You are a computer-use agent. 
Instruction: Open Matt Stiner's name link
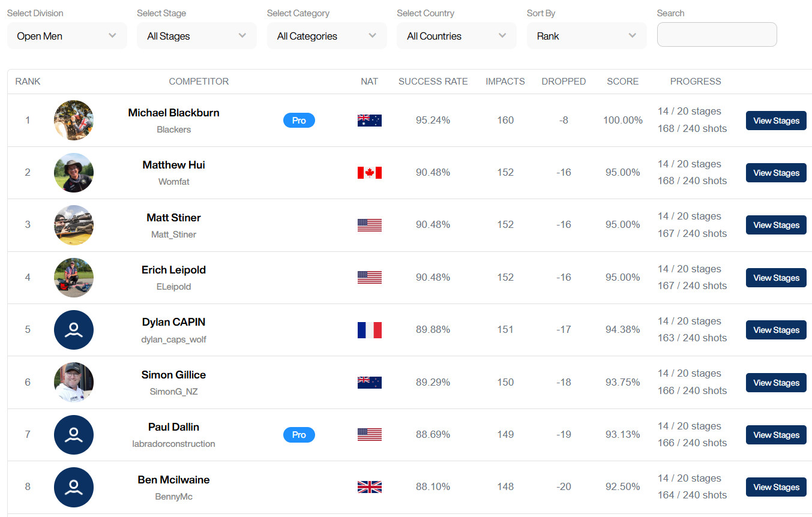(x=173, y=218)
